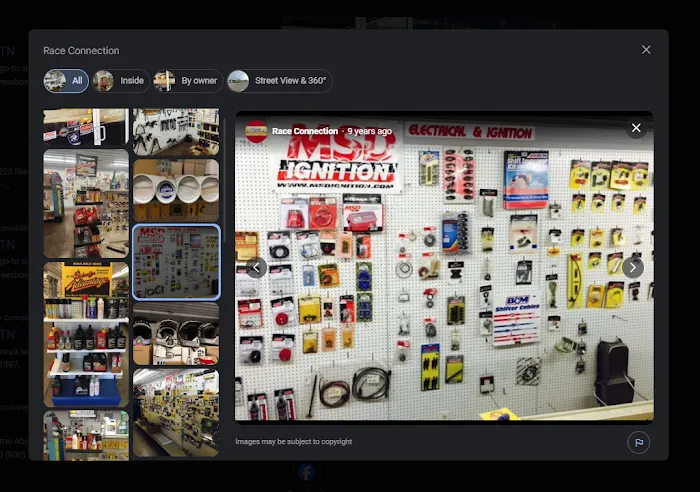
Task: Show Street View & 360° photos
Action: click(279, 81)
